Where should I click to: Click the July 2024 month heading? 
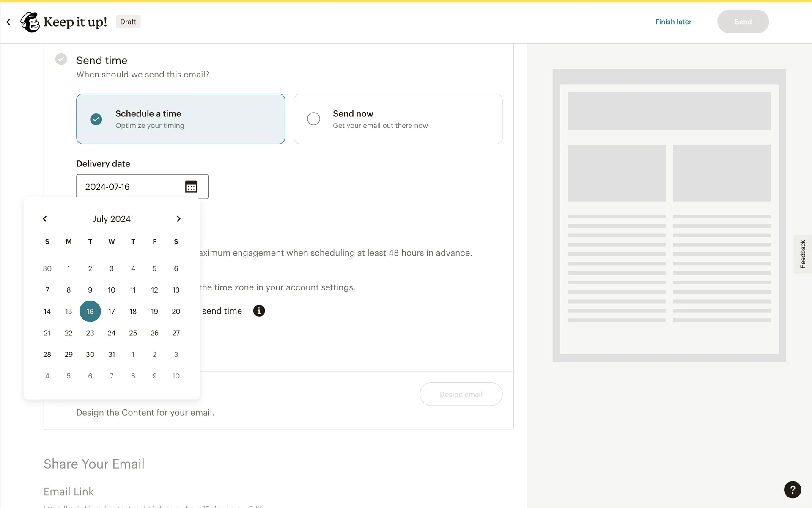(x=112, y=219)
